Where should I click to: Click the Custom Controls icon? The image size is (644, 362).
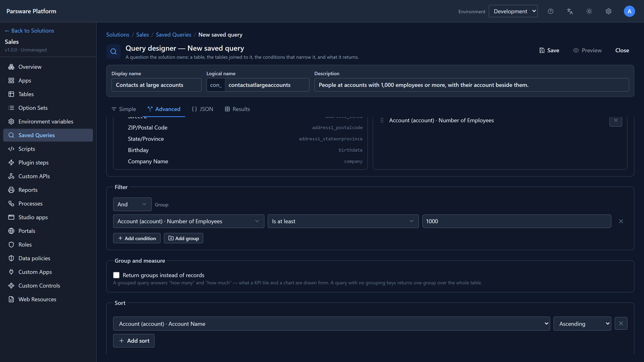[x=11, y=286]
